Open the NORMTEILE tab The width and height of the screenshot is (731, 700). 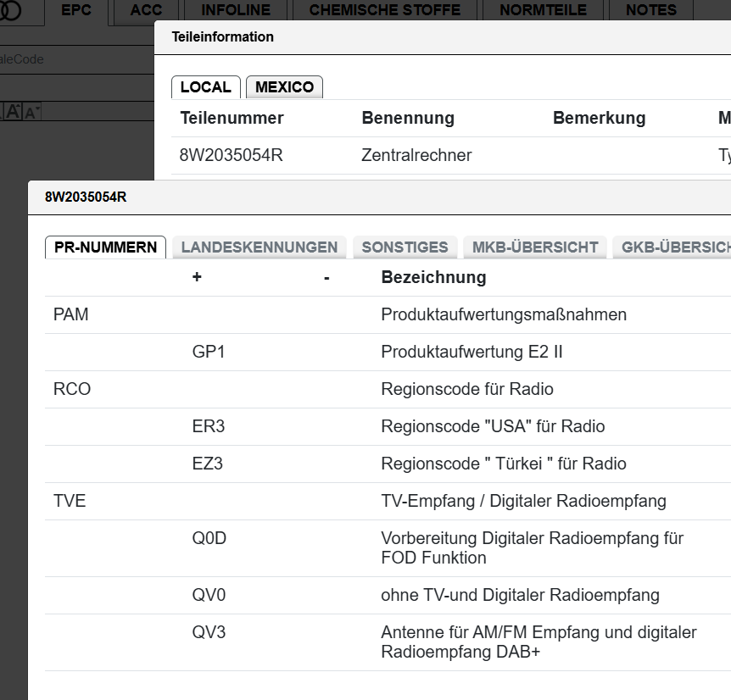click(x=543, y=10)
